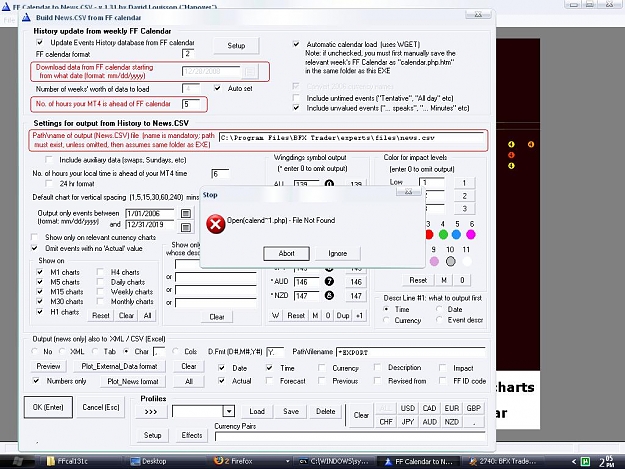Screen dimensions: 625x469
Task: Enable Include untimed events checkbox
Action: click(296, 98)
